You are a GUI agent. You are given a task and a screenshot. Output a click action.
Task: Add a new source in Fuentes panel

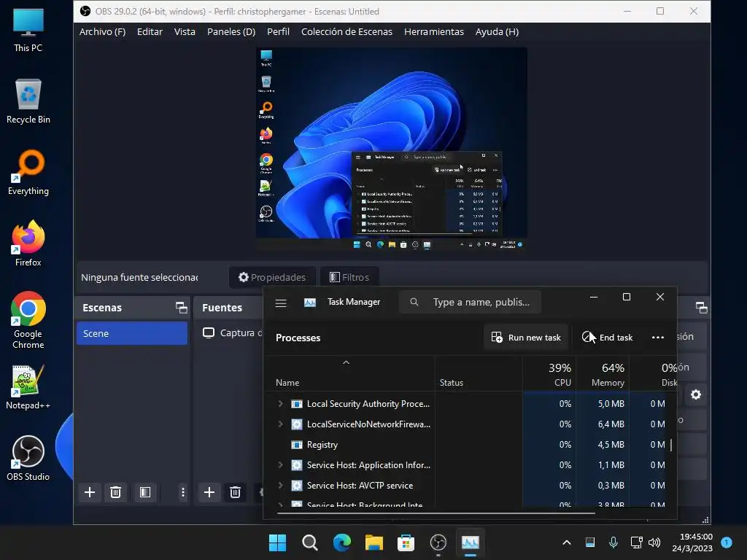[209, 492]
